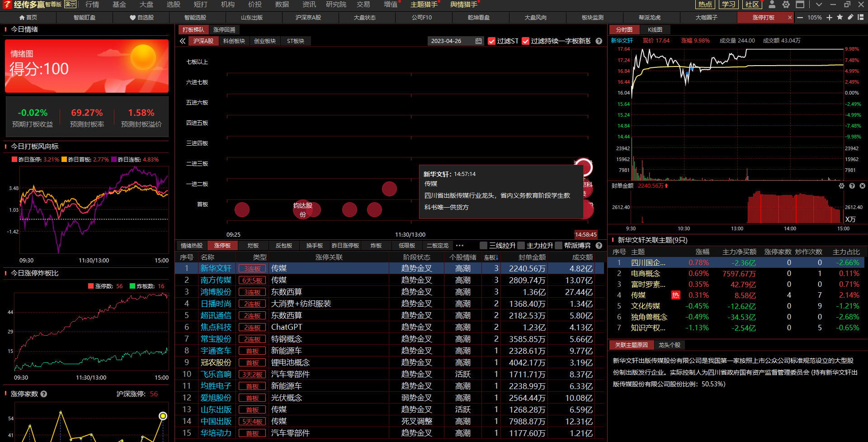Click the window layout icon in title bar
The height and width of the screenshot is (442, 868).
pos(800,5)
